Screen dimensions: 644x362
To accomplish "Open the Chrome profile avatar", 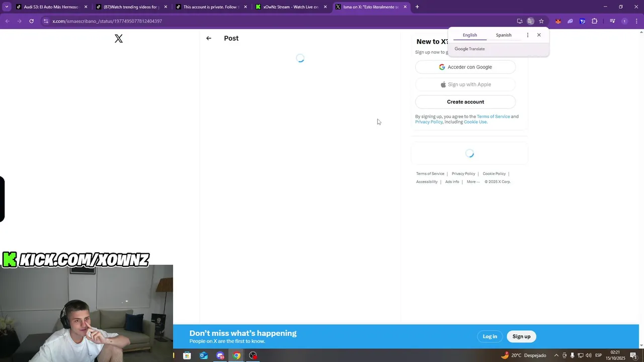I will (x=624, y=21).
